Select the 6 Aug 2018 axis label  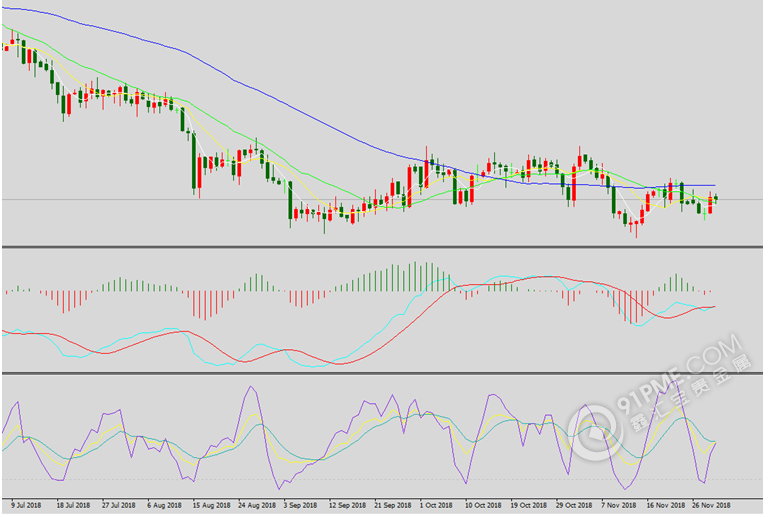164,505
